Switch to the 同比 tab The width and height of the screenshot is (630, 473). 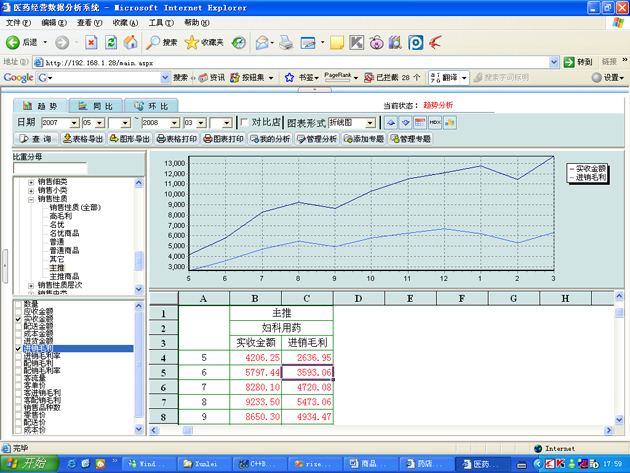[x=96, y=106]
